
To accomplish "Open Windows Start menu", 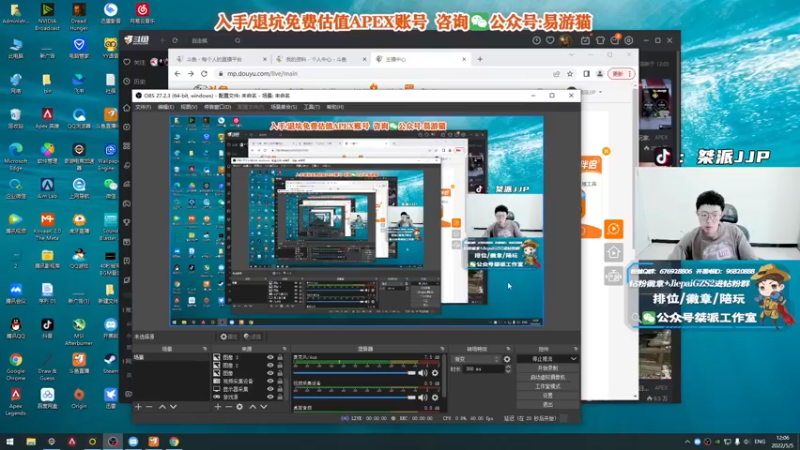I will point(10,441).
